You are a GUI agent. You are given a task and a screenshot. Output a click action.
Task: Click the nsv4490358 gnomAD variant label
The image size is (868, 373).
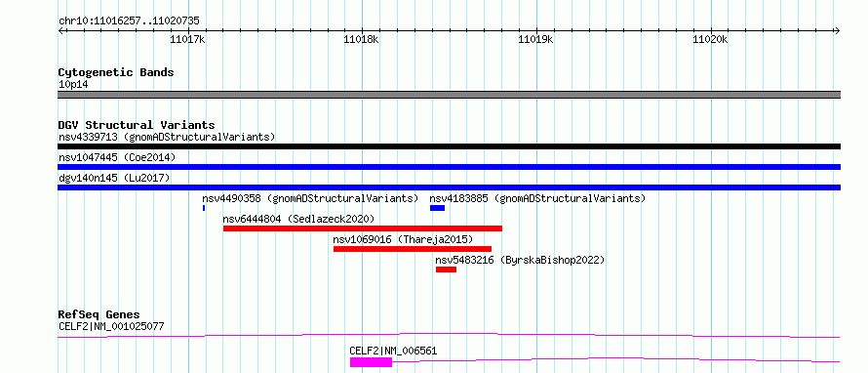pyautogui.click(x=310, y=198)
